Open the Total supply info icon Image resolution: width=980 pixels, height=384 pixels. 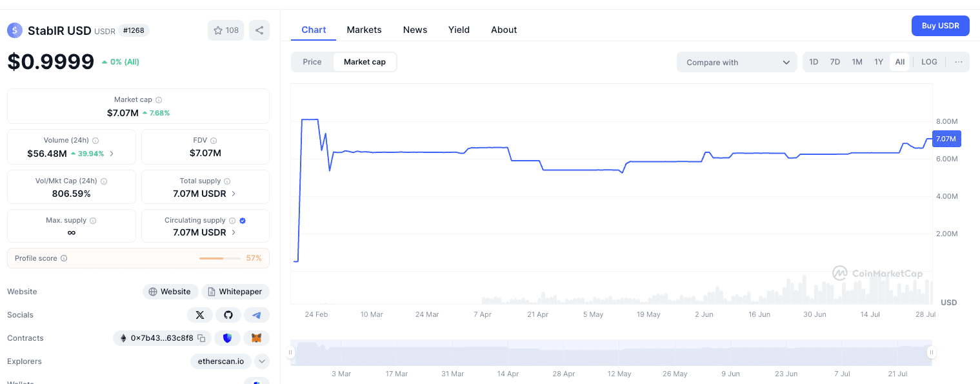click(227, 181)
